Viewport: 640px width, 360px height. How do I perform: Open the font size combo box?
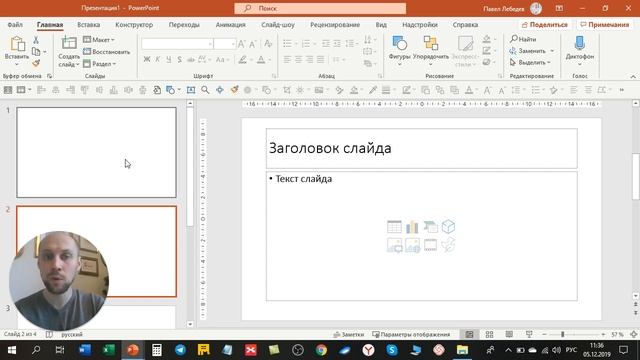click(224, 44)
